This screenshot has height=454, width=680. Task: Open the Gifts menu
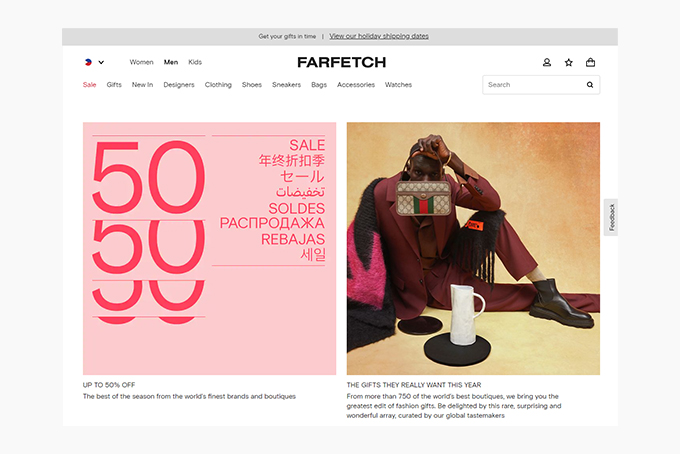(x=114, y=85)
